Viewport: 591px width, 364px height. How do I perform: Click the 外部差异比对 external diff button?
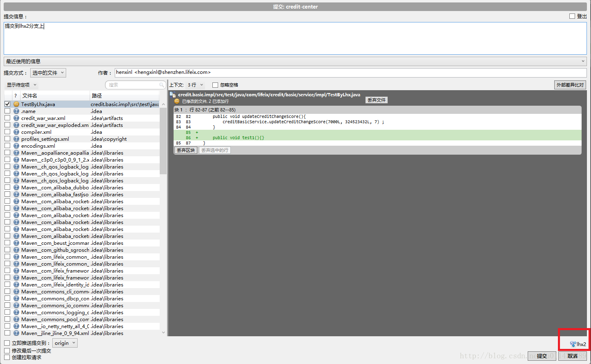tap(570, 85)
